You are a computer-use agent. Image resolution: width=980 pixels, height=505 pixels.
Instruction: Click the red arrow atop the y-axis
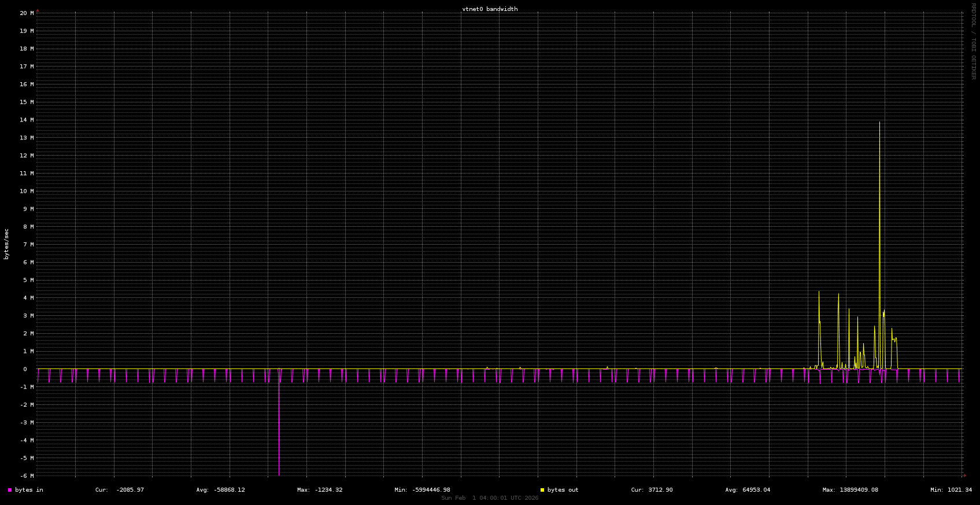coord(38,10)
